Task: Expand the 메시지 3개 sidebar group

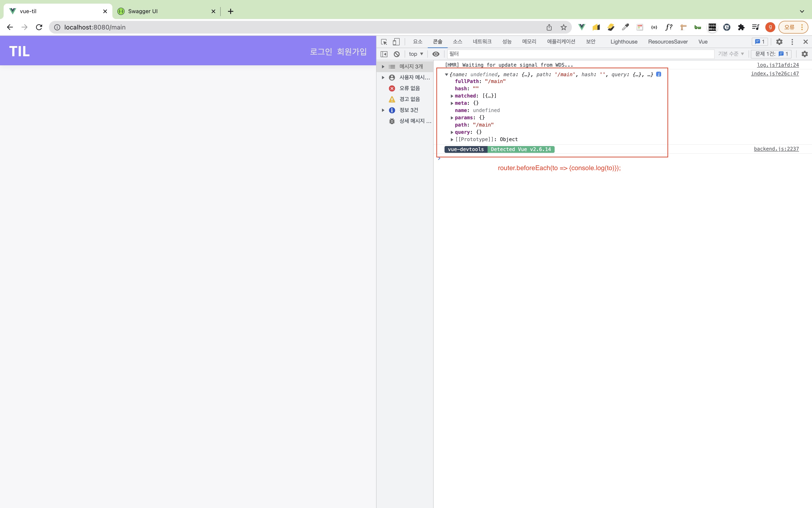Action: (x=383, y=66)
